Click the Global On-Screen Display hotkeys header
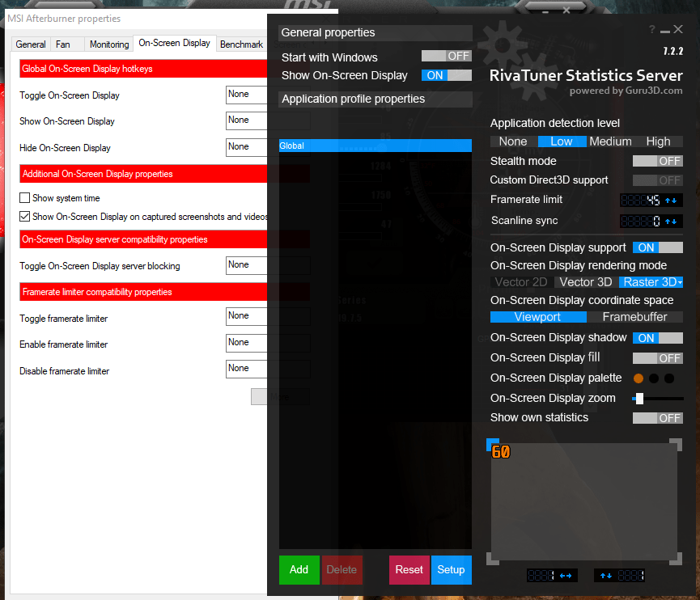This screenshot has width=700, height=600. (x=165, y=69)
